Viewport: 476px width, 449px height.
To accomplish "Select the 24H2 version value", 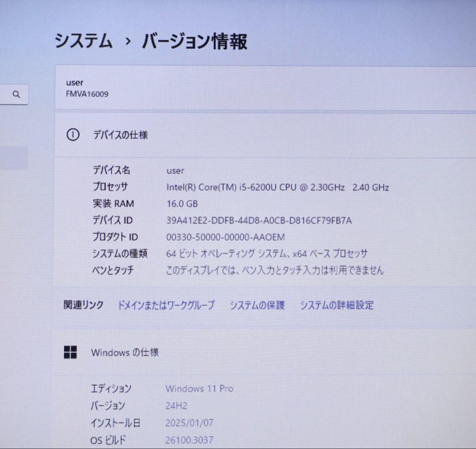I will click(176, 406).
